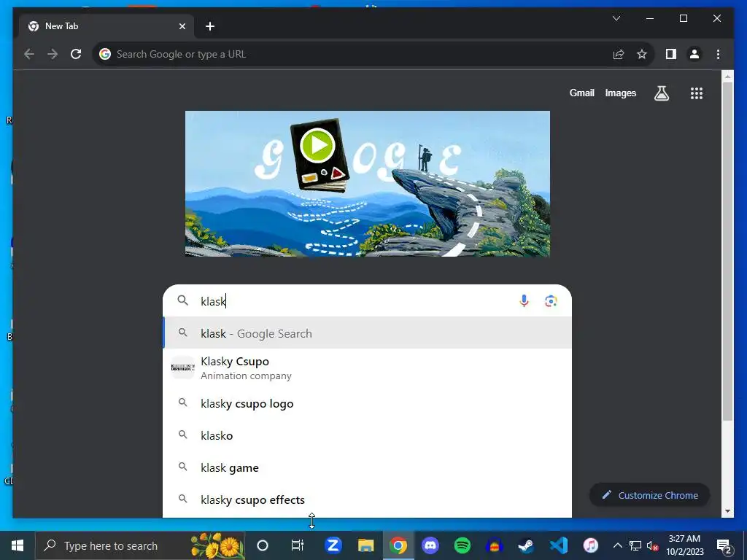Open File Explorer from the taskbar
747x560 pixels.
coord(365,545)
